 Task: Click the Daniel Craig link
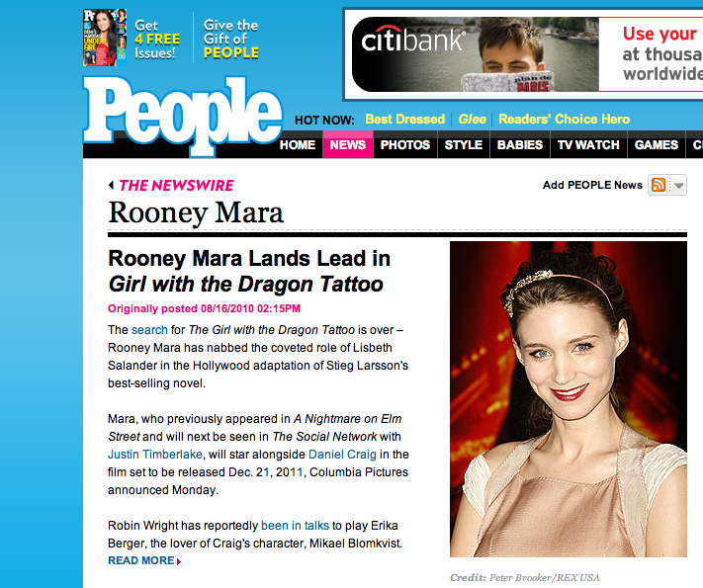(x=342, y=455)
